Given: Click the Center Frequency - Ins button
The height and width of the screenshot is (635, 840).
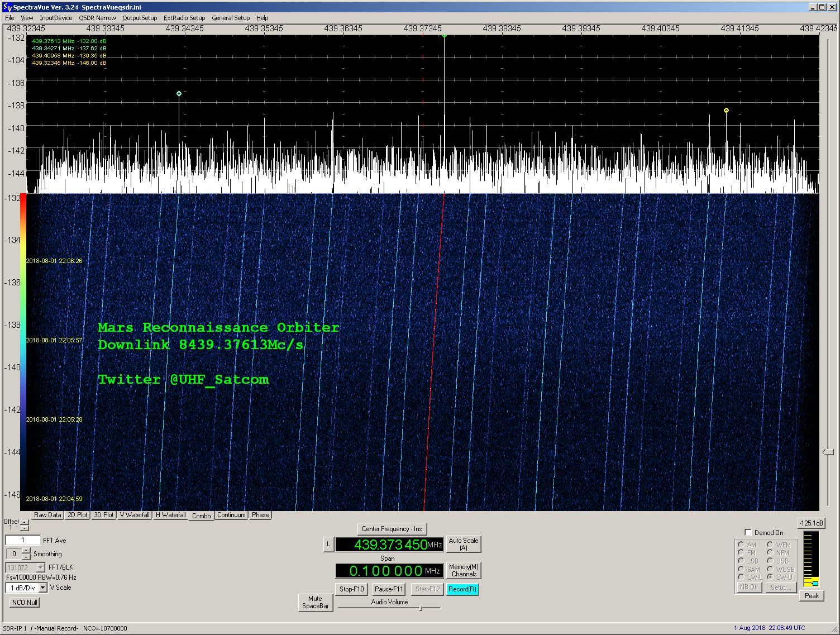Looking at the screenshot, I should tap(392, 528).
